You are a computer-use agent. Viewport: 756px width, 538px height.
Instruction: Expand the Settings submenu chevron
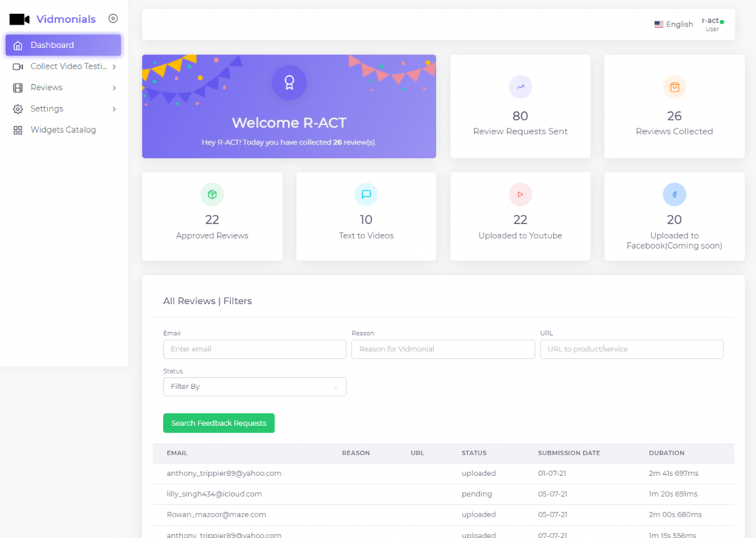tap(114, 109)
